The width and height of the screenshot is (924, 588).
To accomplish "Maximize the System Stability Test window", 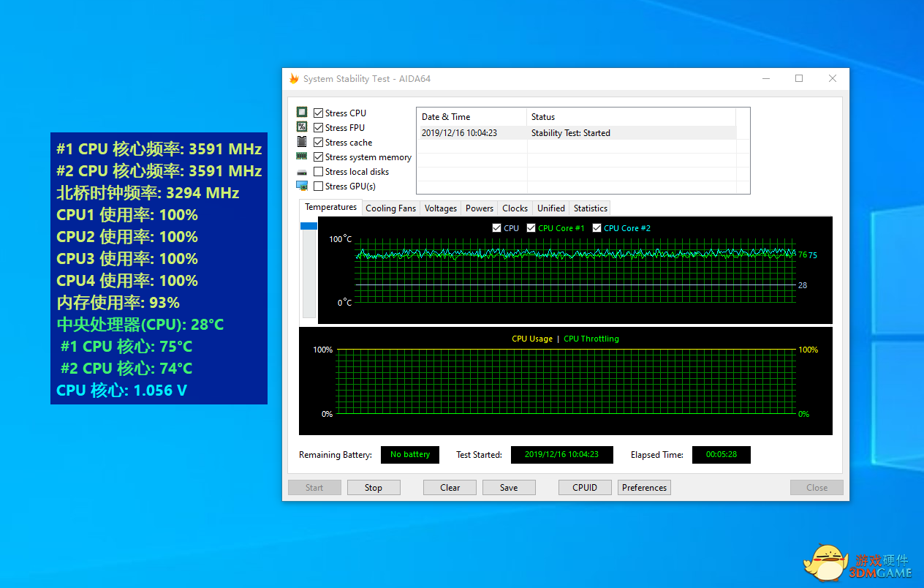I will tap(799, 79).
